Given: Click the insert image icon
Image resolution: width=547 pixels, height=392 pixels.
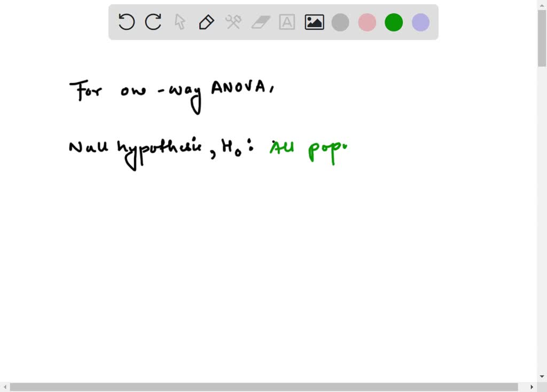Looking at the screenshot, I should tap(314, 22).
